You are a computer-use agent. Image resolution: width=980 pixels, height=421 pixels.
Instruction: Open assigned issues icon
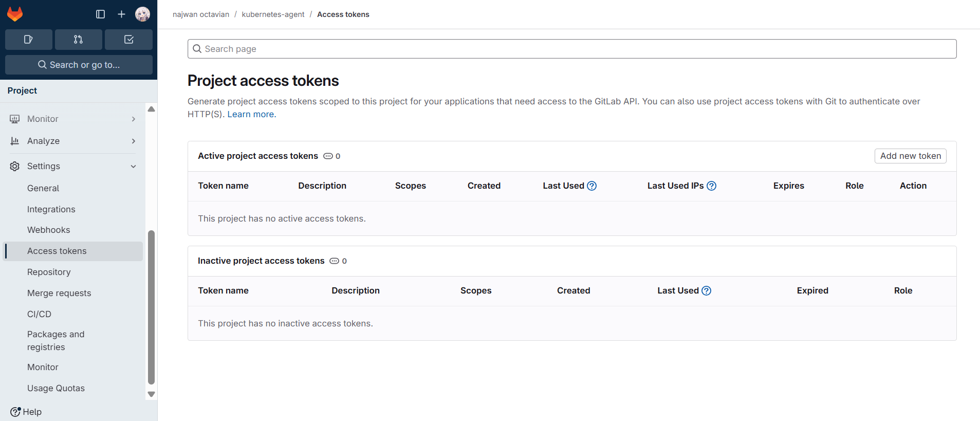(28, 40)
